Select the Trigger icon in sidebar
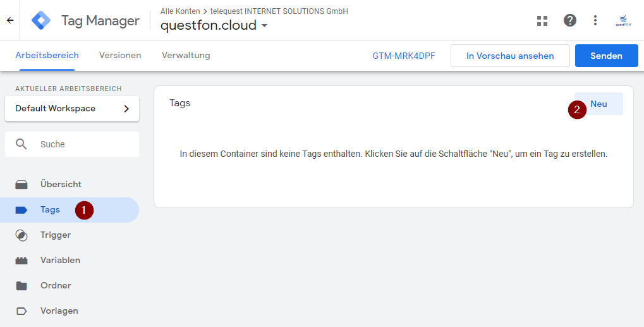 (21, 235)
